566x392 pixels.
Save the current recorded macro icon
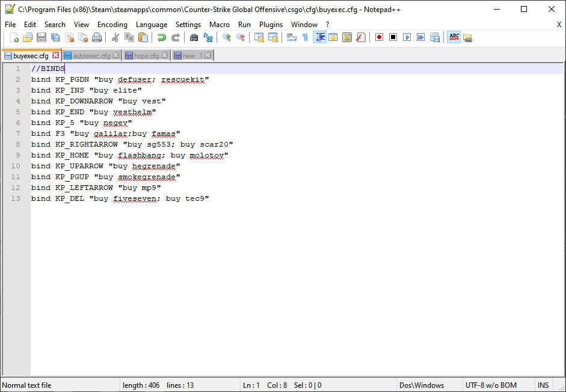[435, 37]
